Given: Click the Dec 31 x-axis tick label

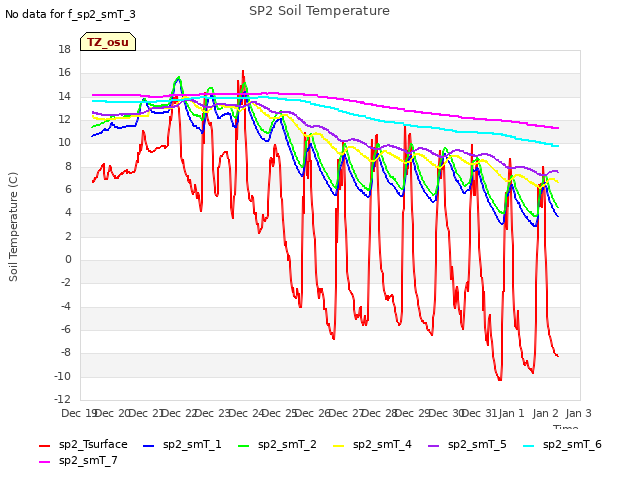Looking at the screenshot, I should pyautogui.click(x=480, y=413).
